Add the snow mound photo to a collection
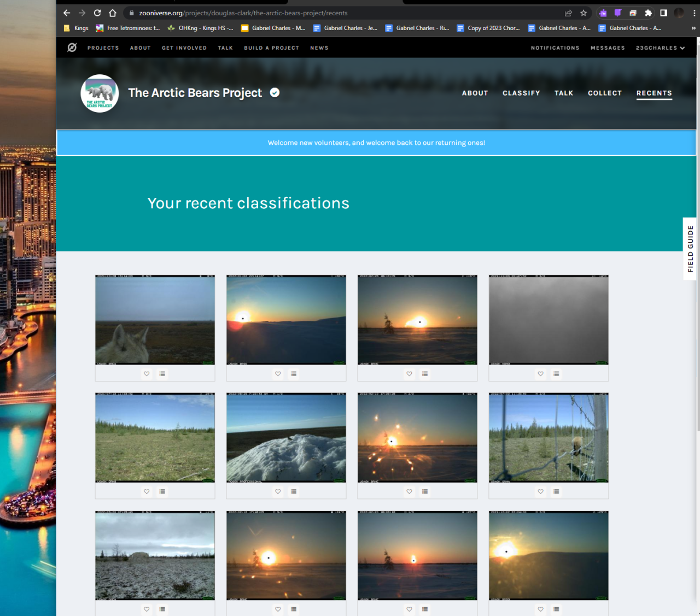The width and height of the screenshot is (700, 616). tap(294, 491)
